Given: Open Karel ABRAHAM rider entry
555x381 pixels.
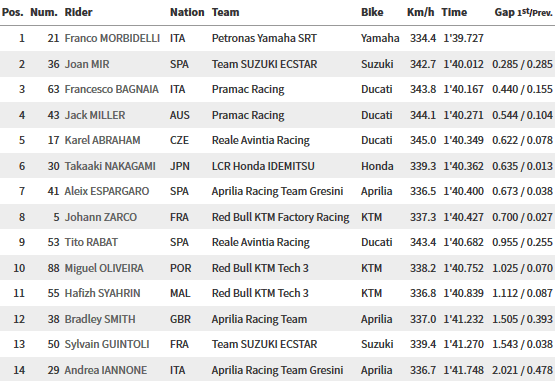Looking at the screenshot, I should (x=102, y=140).
